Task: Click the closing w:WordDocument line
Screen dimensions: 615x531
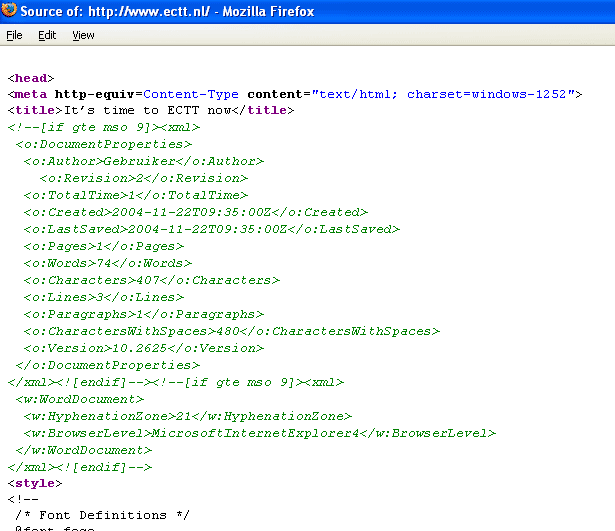Action: pos(84,450)
